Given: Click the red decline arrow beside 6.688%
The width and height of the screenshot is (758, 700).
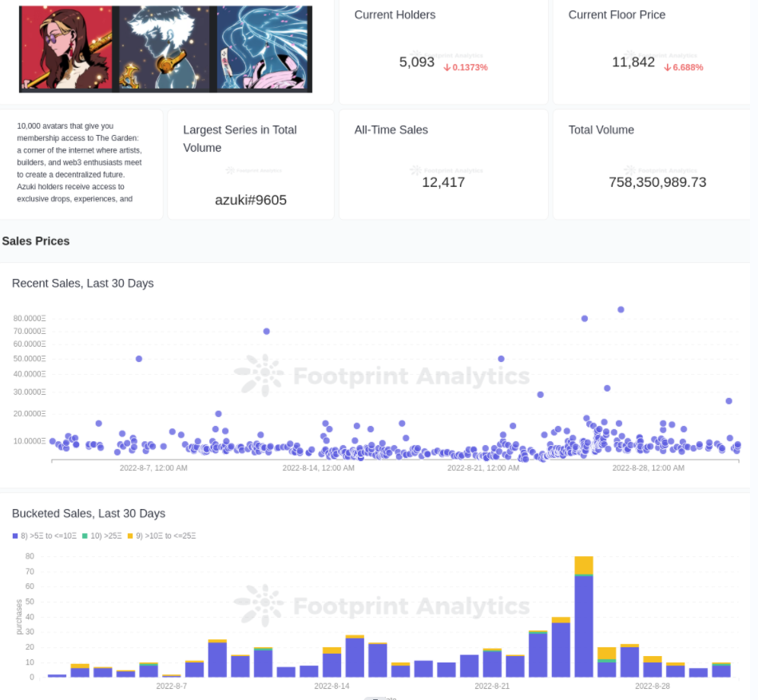Looking at the screenshot, I should tap(669, 67).
